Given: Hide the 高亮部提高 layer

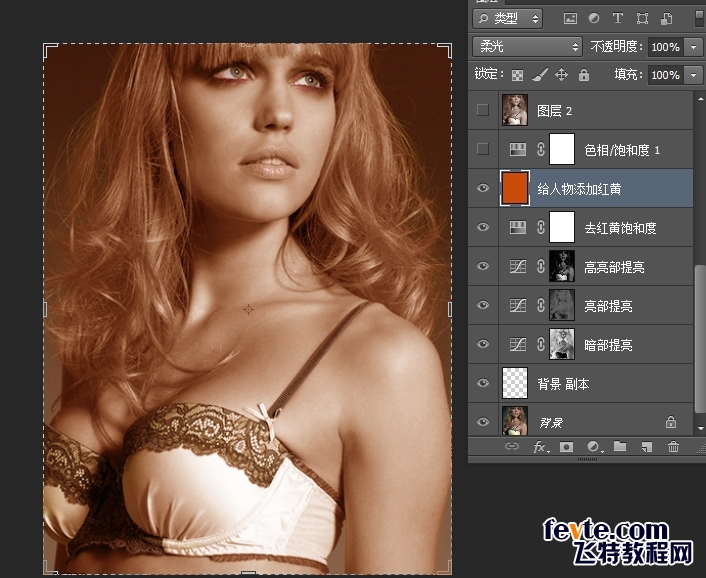Looking at the screenshot, I should (483, 266).
